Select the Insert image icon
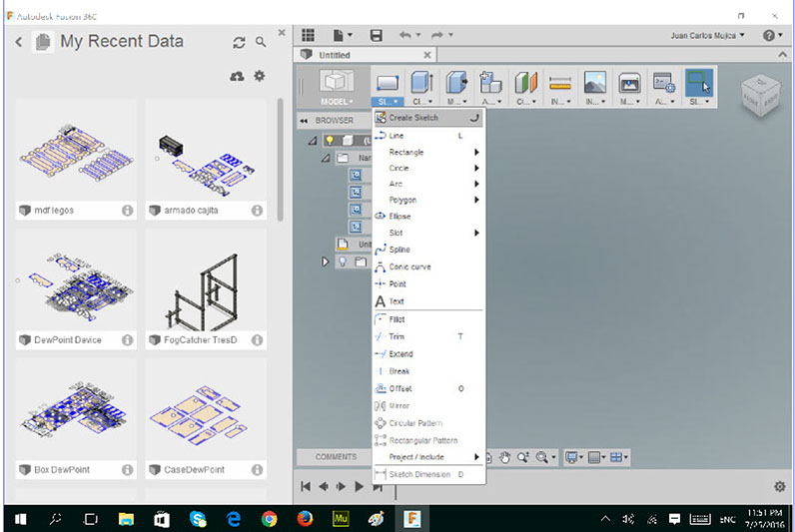795x532 pixels. coord(594,82)
